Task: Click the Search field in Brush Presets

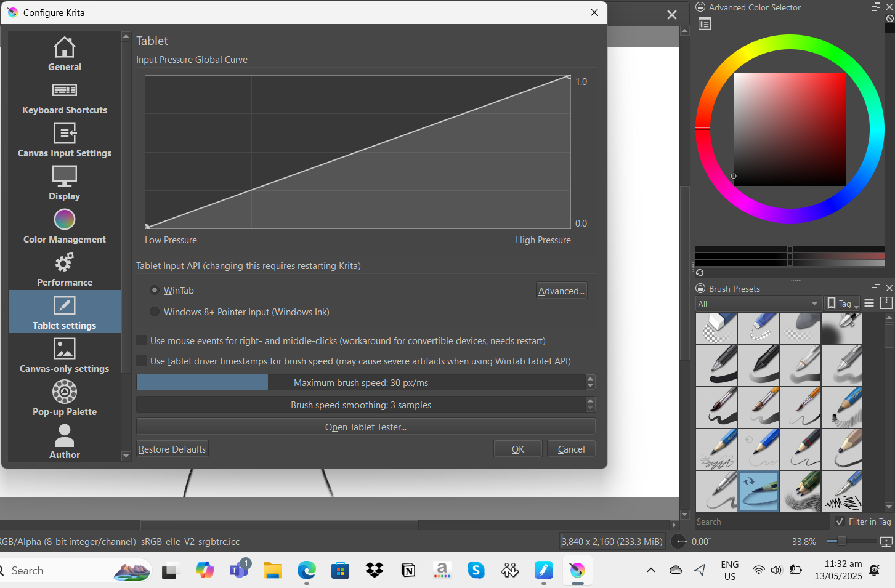Action: point(763,522)
